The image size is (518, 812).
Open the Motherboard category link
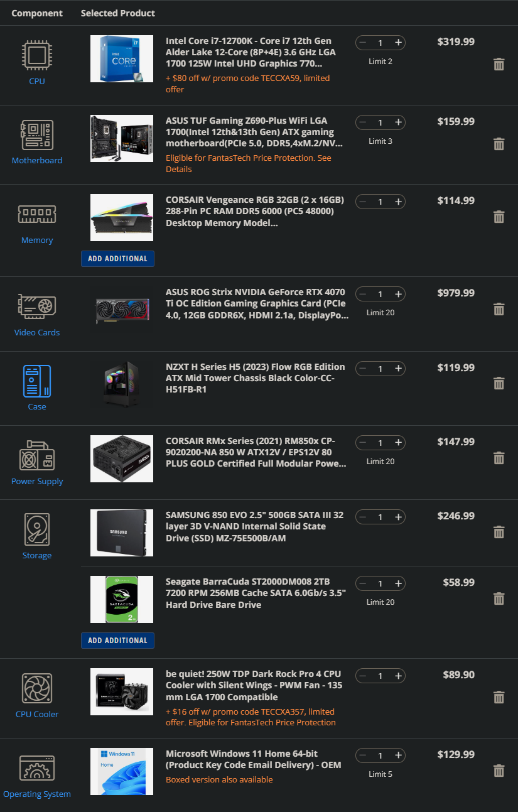click(x=37, y=161)
